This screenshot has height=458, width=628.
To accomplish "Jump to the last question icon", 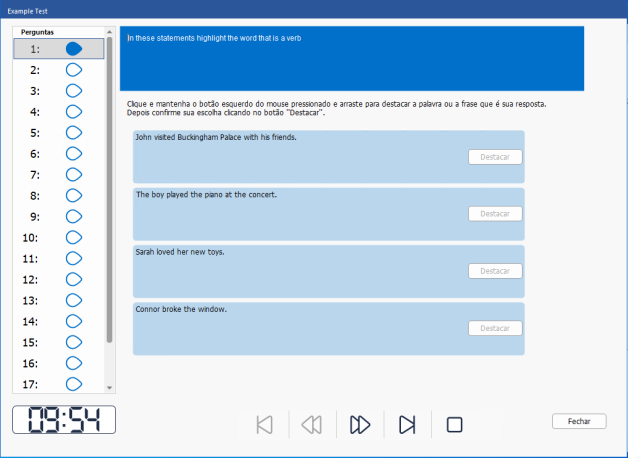I will coord(407,424).
